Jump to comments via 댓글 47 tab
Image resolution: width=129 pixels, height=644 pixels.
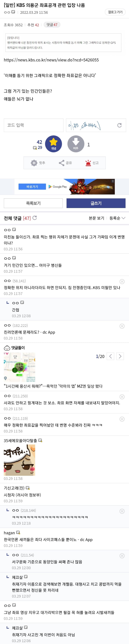(52, 25)
